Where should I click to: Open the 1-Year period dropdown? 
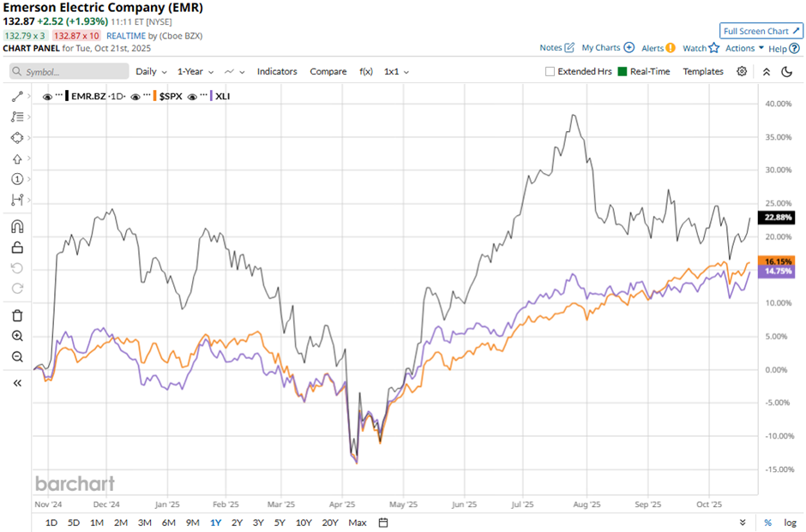195,72
